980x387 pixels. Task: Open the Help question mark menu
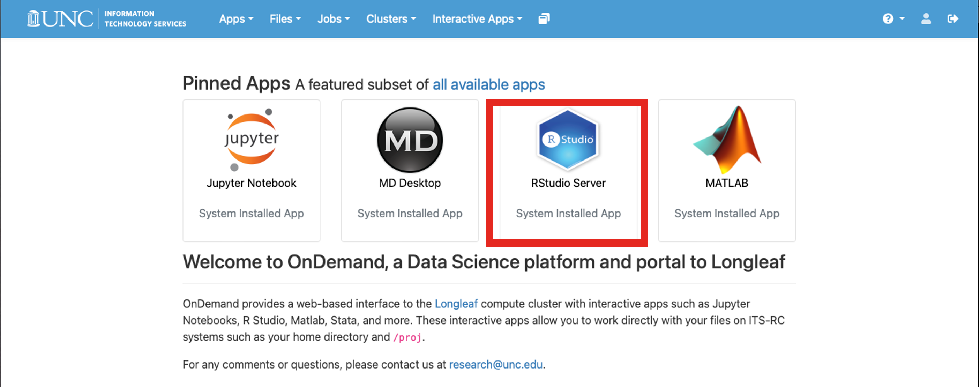coord(893,18)
